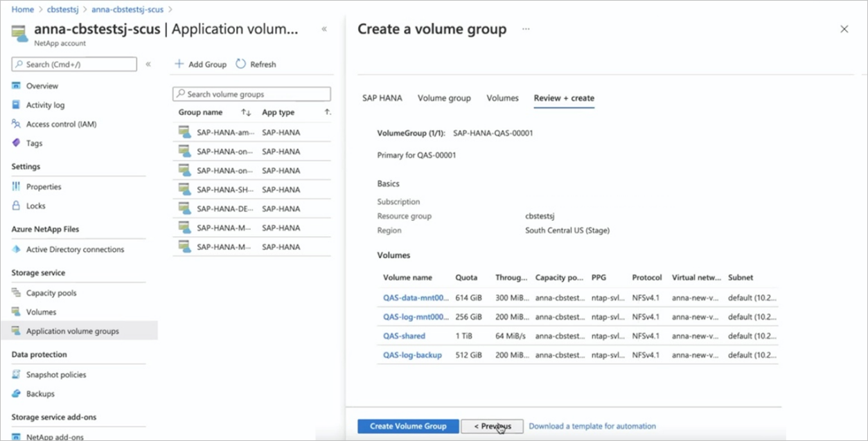Click the 64 MiB/s throughput cell
868x441 pixels.
coord(511,336)
